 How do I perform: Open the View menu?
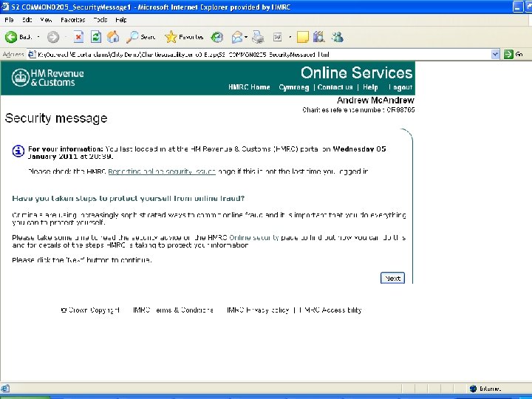(x=46, y=20)
